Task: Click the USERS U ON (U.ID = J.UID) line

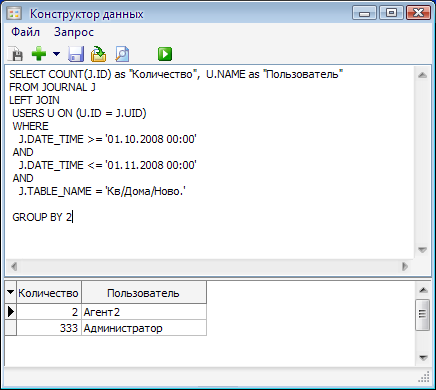Action: coord(79,113)
